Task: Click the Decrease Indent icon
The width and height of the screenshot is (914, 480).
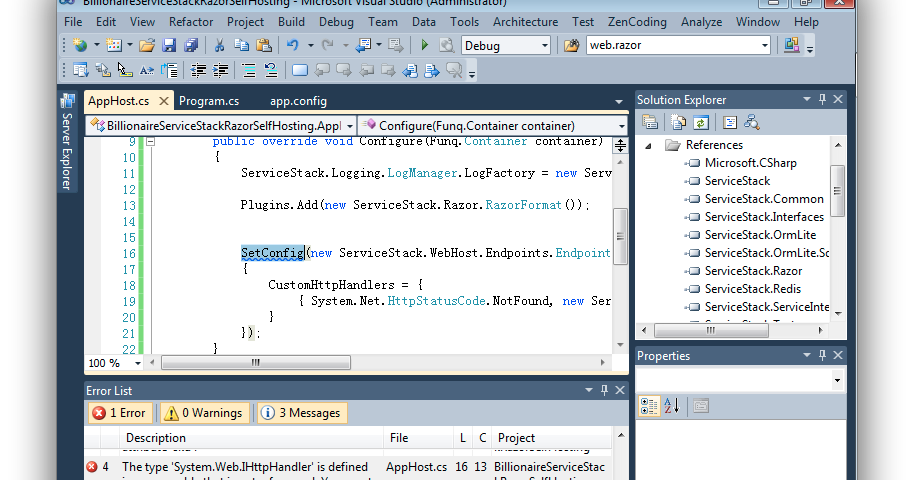Action: point(198,71)
